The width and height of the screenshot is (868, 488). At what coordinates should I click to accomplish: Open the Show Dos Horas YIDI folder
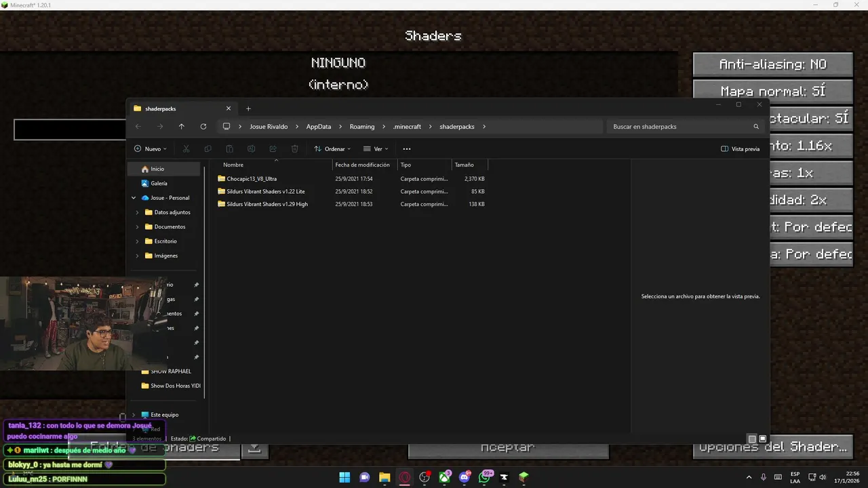point(171,386)
